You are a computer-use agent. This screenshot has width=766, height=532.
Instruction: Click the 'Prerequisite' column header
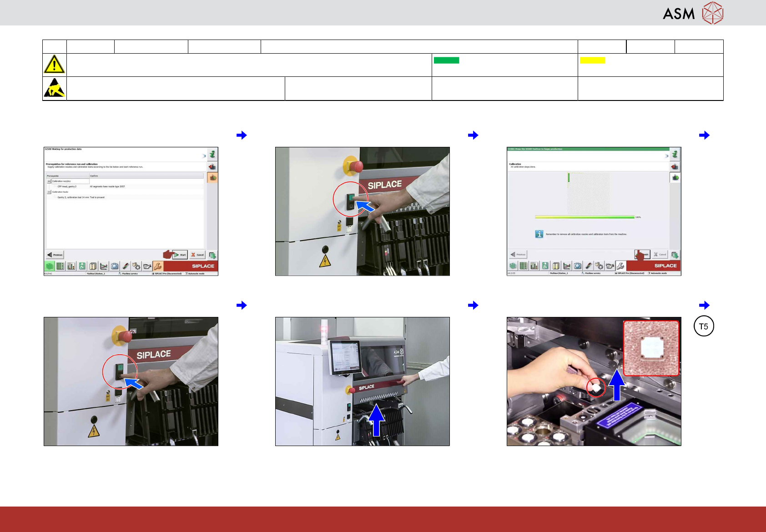click(x=68, y=176)
